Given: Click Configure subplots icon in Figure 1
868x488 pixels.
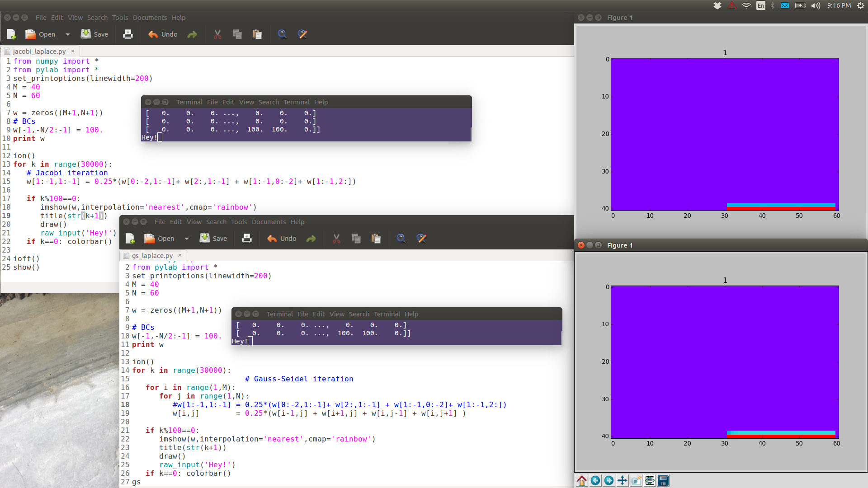Looking at the screenshot, I should (650, 480).
